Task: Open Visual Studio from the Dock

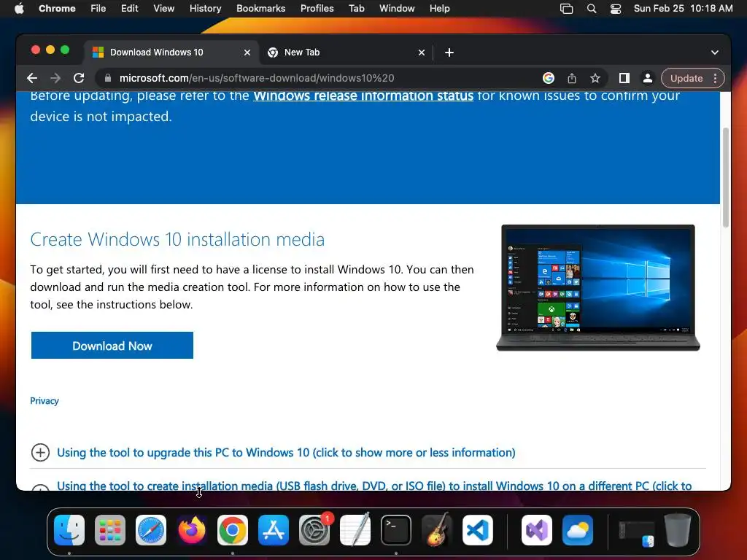Action: pos(537,530)
